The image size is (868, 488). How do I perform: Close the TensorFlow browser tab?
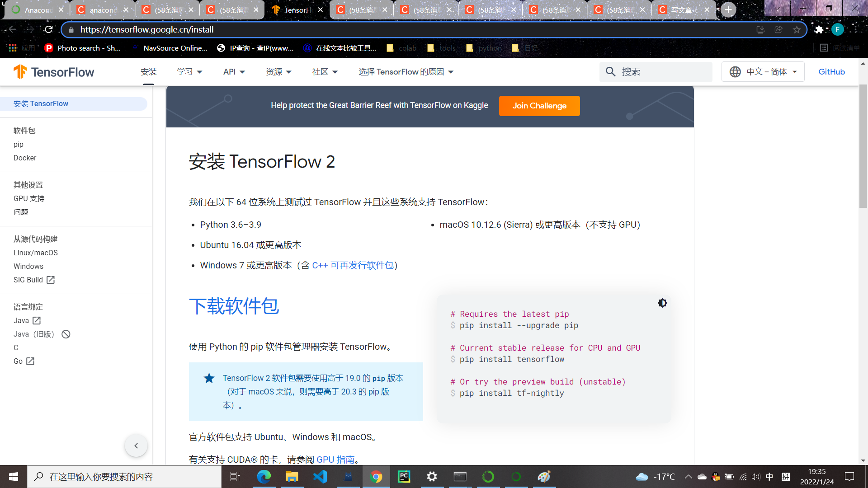(x=321, y=9)
